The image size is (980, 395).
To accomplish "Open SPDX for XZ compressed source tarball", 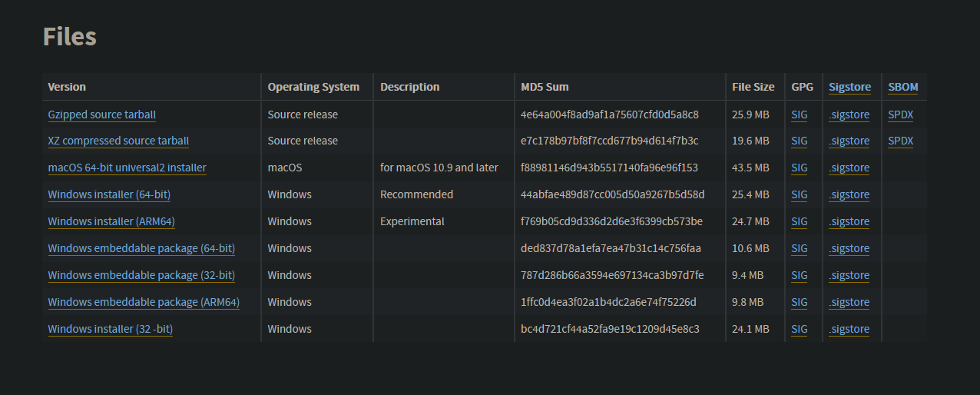I will click(x=901, y=141).
